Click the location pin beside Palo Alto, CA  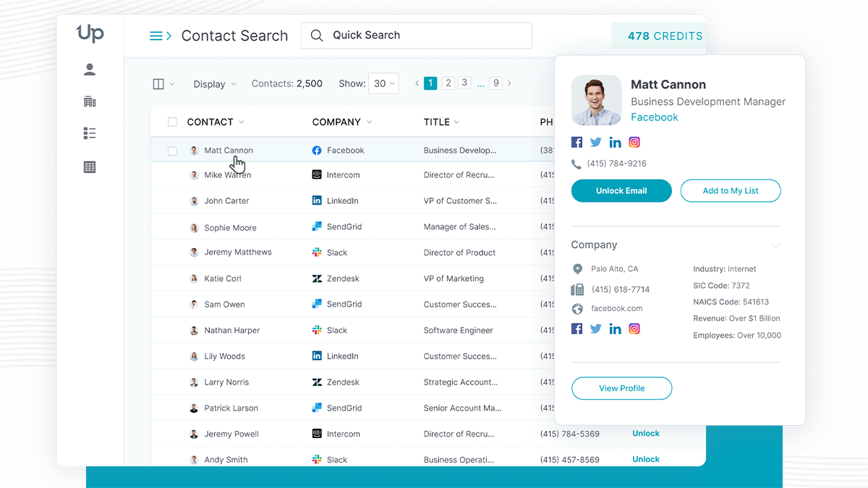(577, 269)
